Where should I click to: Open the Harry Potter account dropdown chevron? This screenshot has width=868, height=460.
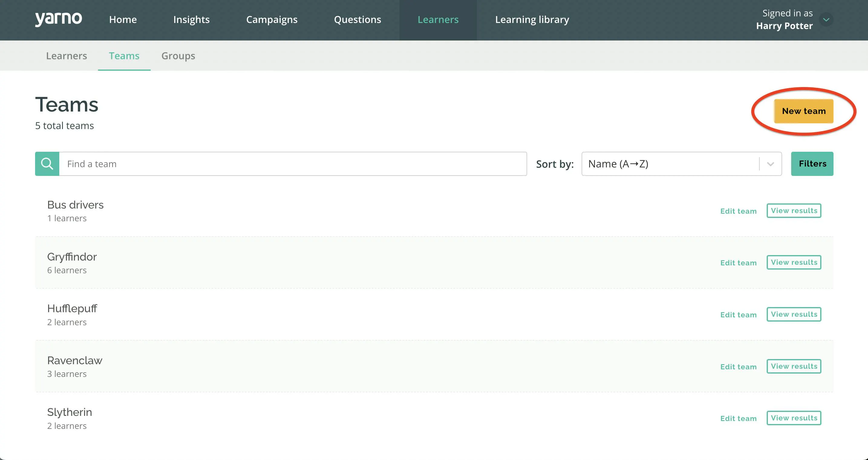(826, 20)
